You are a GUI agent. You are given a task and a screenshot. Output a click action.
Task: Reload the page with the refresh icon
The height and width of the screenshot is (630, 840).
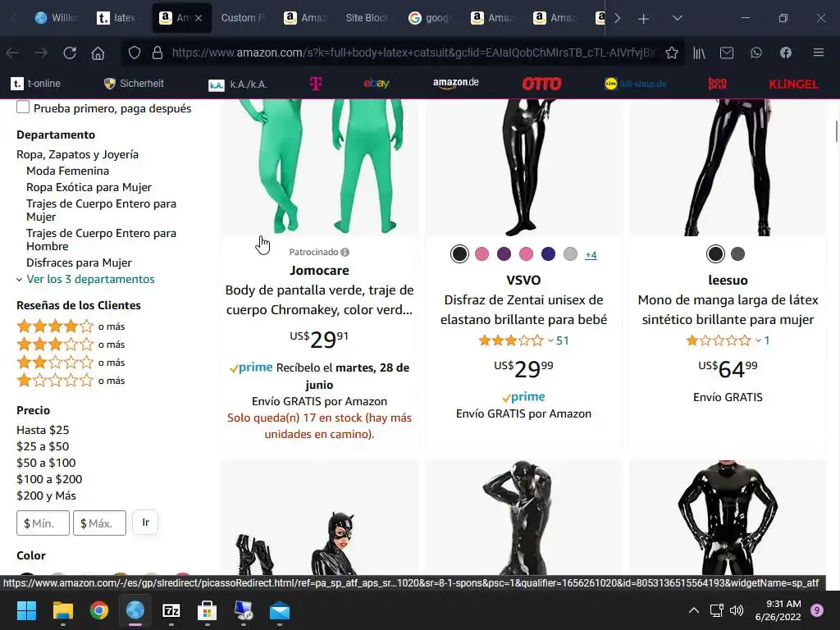click(x=70, y=53)
